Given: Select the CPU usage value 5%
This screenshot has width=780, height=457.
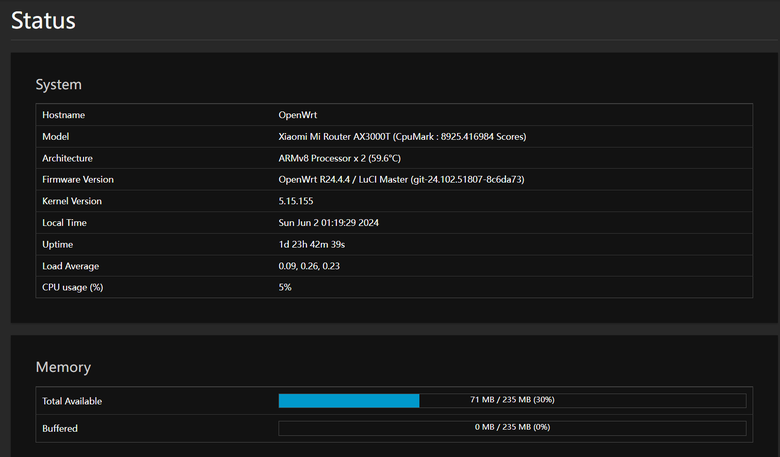Looking at the screenshot, I should [285, 287].
